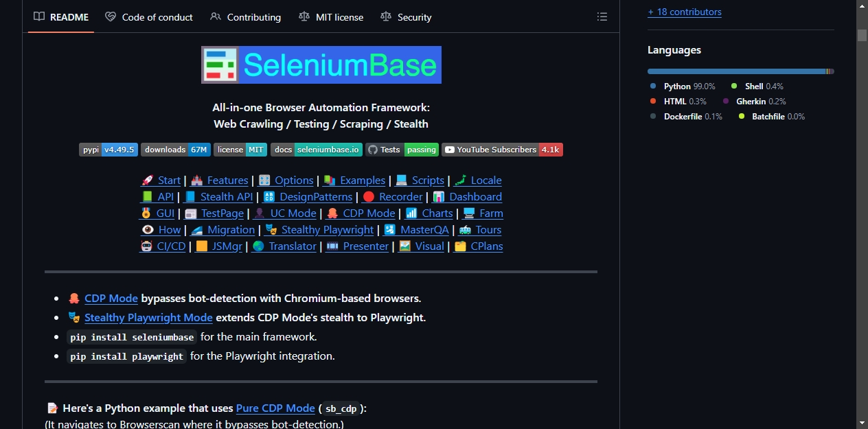Click the SeleniumBase logo banner
Image resolution: width=868 pixels, height=429 pixels.
(x=321, y=65)
